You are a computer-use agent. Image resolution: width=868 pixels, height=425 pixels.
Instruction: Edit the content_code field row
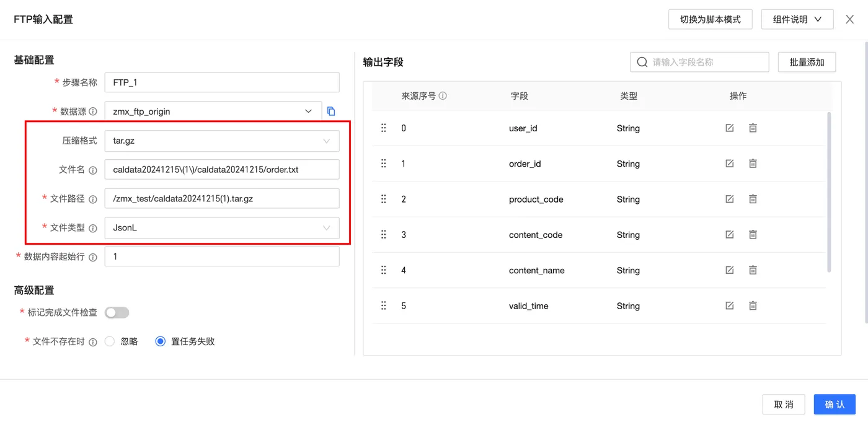[730, 234]
